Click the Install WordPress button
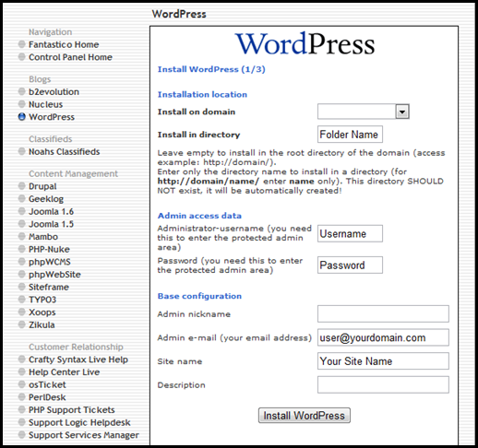 click(305, 416)
